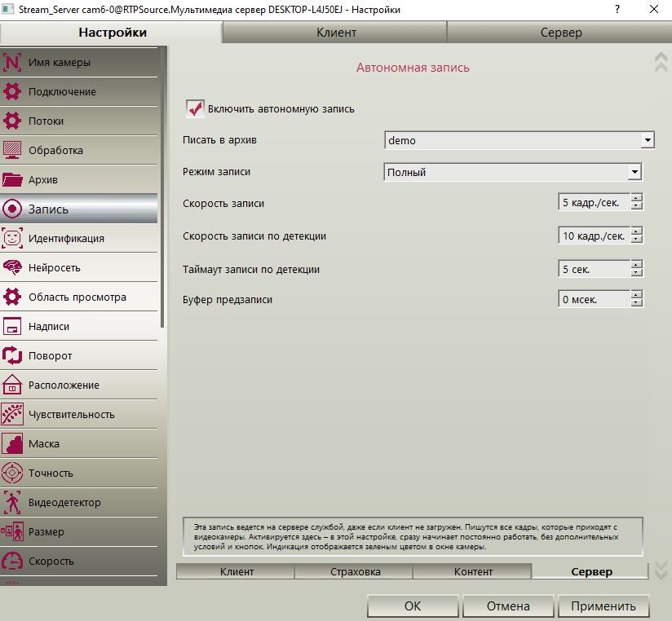Select the Нейросеть brain icon
The height and width of the screenshot is (621, 672).
point(12,267)
